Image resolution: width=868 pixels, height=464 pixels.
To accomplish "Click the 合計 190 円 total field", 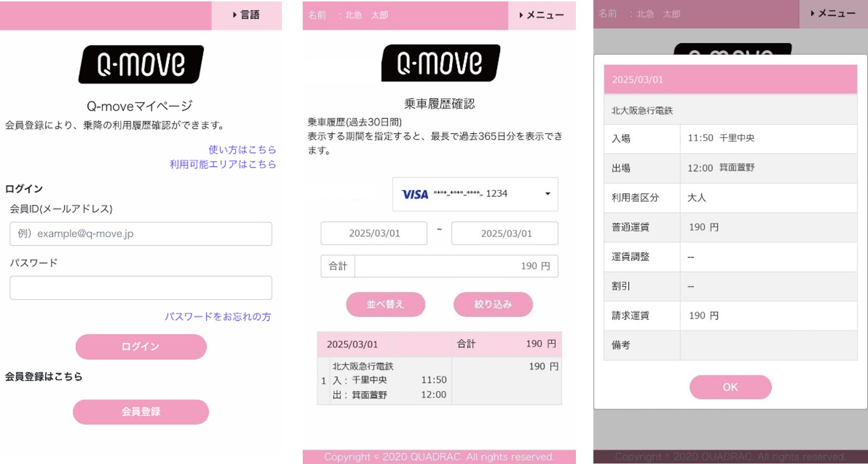I will [439, 266].
